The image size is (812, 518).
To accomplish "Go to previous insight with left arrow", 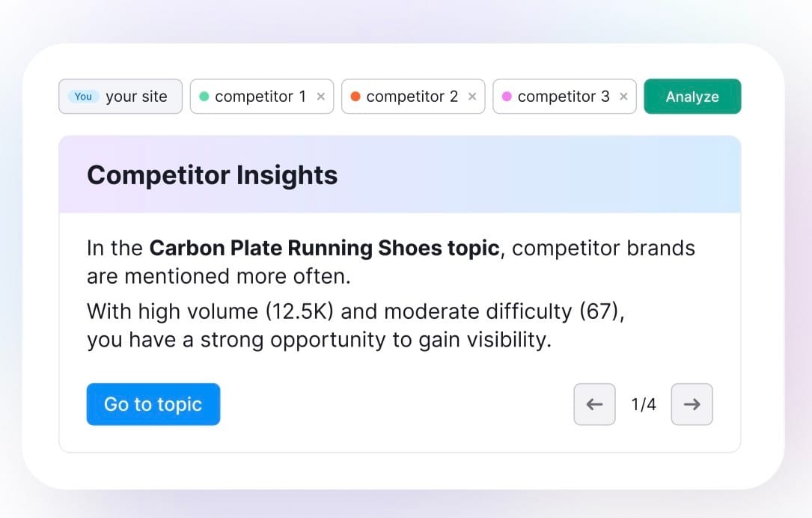I will 594,404.
